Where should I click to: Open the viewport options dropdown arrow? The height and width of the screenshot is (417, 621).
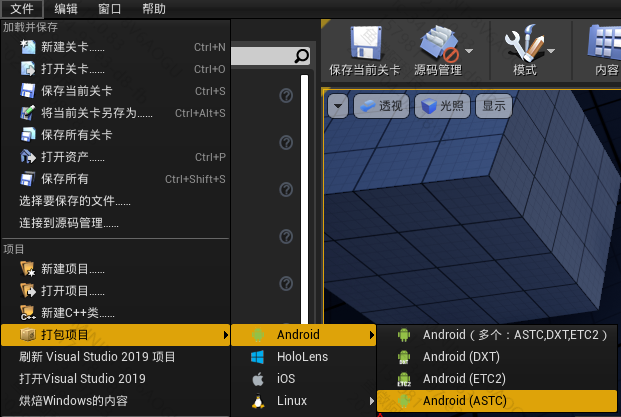click(337, 105)
